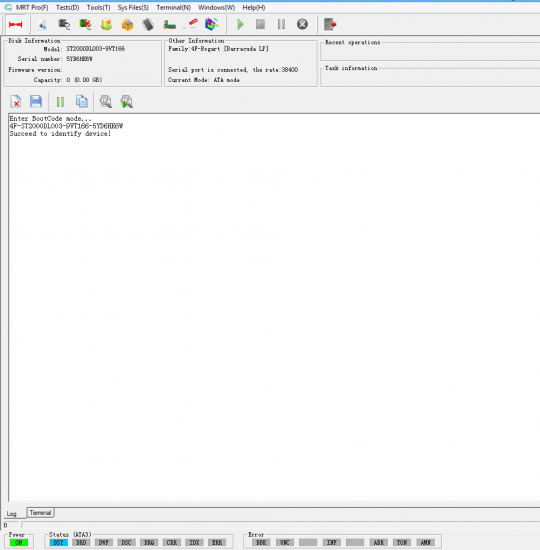Screen dimensions: 540x550
Task: Open the Help(H) menu
Action: point(253,7)
